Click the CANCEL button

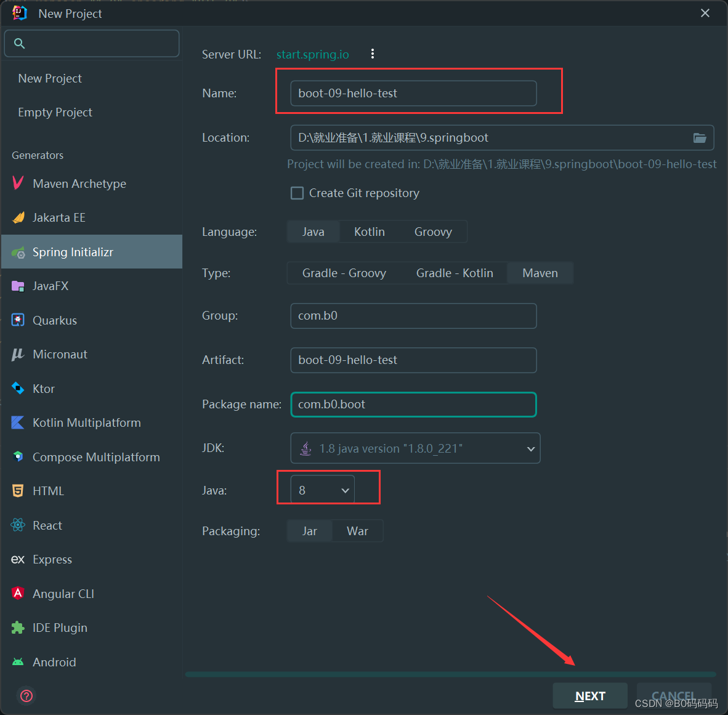[673, 696]
